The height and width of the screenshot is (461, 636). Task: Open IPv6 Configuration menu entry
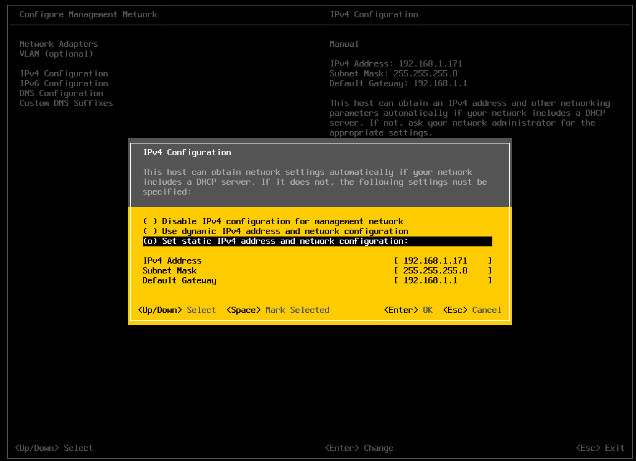coord(64,83)
